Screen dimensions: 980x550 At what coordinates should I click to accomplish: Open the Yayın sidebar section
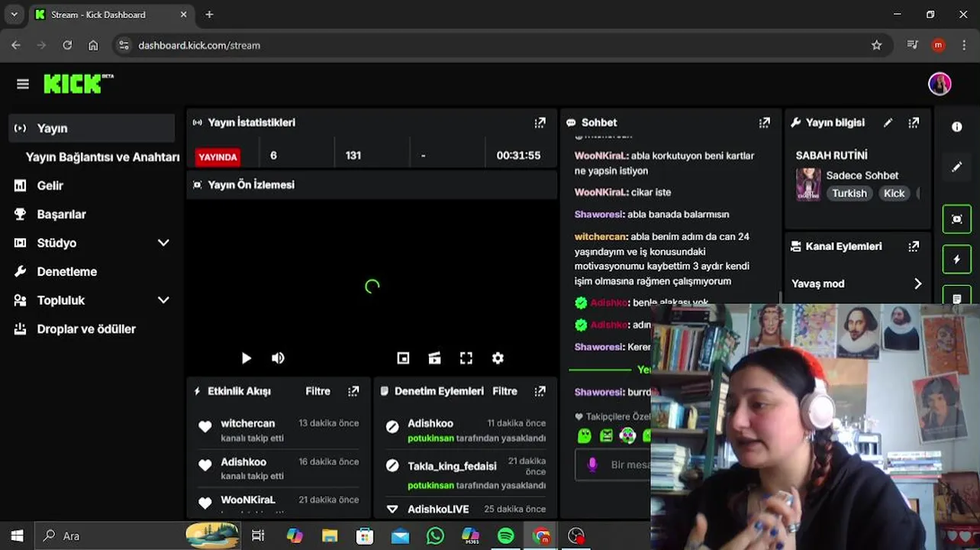(x=92, y=128)
